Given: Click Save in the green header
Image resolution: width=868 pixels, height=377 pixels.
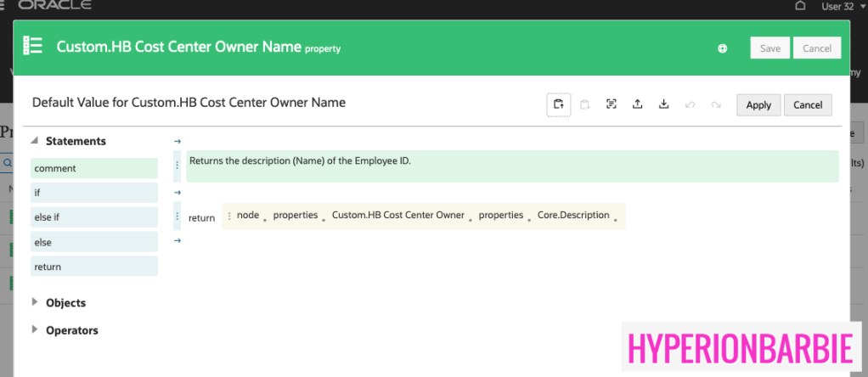Looking at the screenshot, I should pos(769,48).
